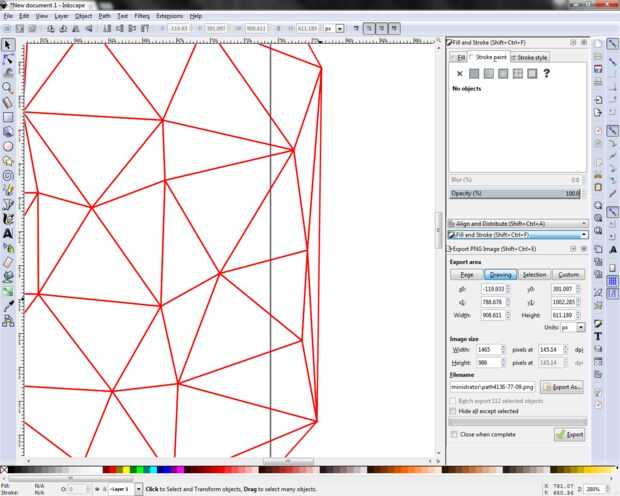Image resolution: width=620 pixels, height=496 pixels.
Task: Switch to the Stroke style tab
Action: (x=529, y=58)
